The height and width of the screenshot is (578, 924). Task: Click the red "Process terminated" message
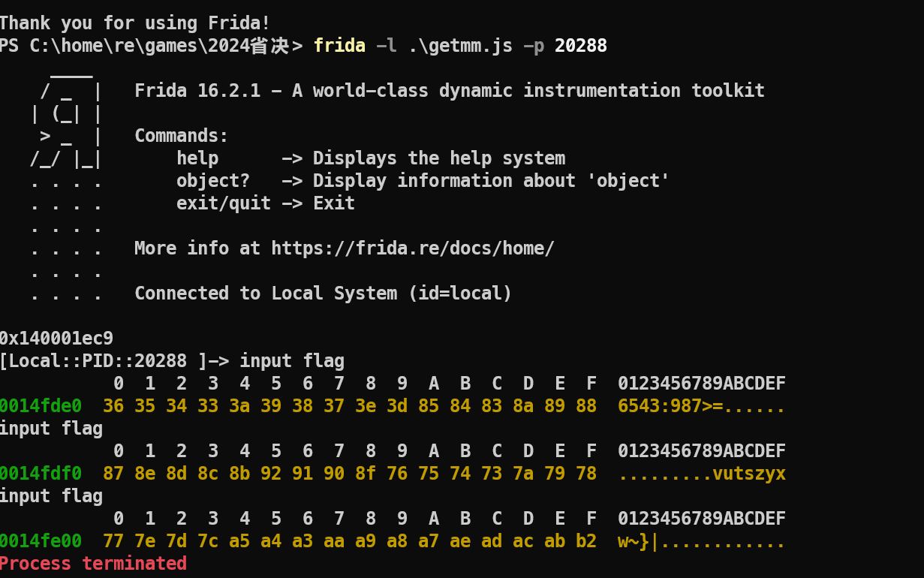pyautogui.click(x=93, y=564)
